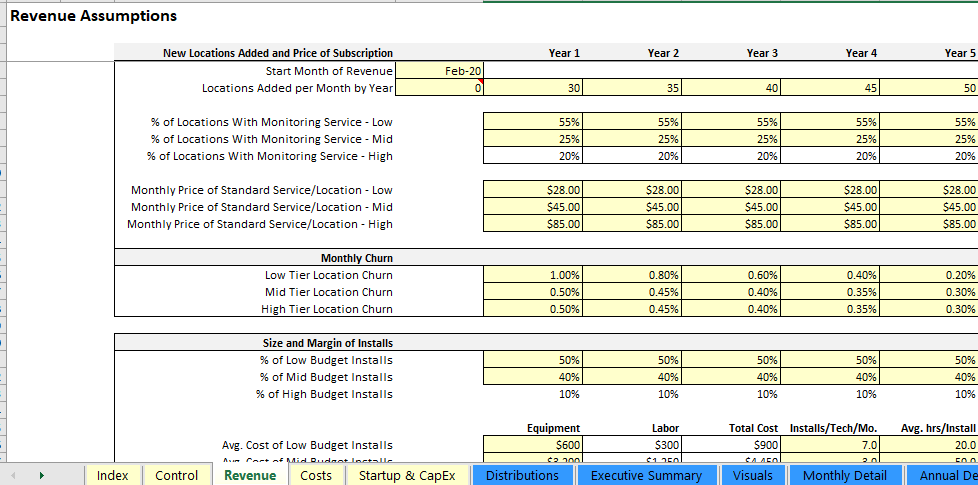Select Year 2 Mid Tier churn 0.45% cell
978x485 pixels.
pos(632,292)
